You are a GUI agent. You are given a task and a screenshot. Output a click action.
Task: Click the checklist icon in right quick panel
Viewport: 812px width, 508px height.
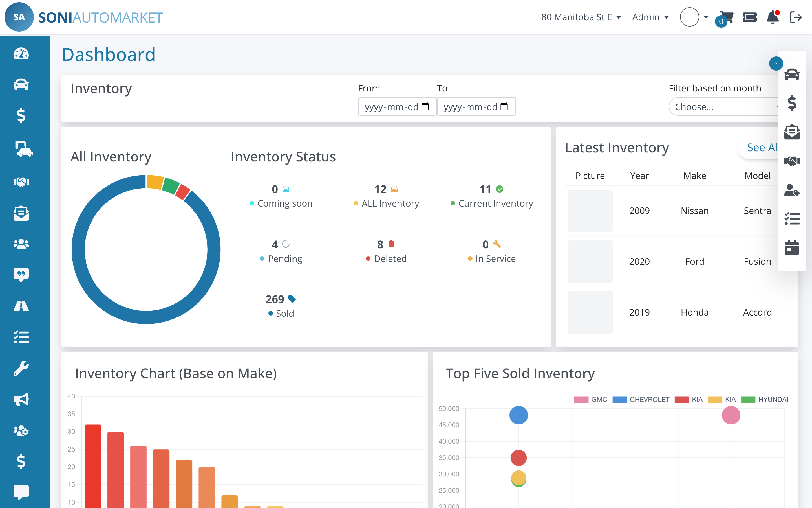pos(792,219)
